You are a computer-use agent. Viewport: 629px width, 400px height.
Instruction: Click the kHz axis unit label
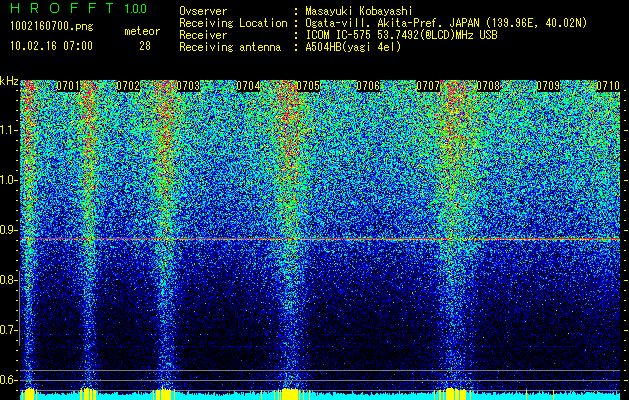[9, 81]
